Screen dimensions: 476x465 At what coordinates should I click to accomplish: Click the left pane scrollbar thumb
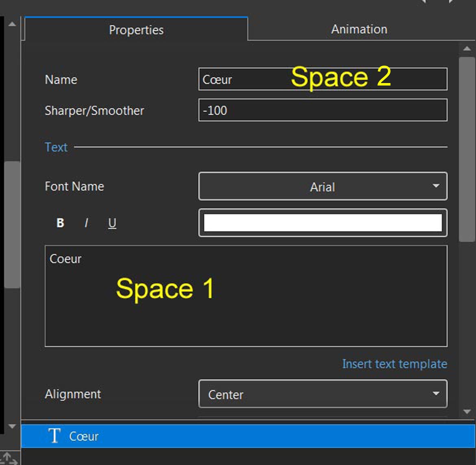tap(12, 224)
